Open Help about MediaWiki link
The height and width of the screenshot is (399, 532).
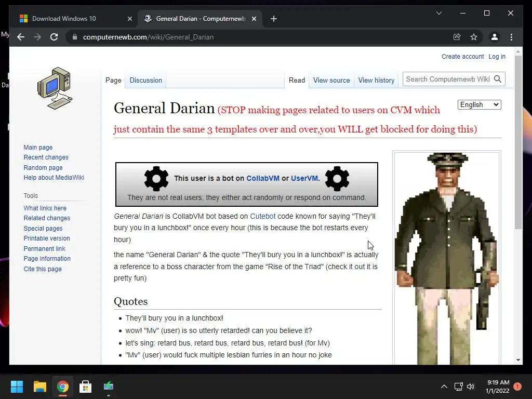tap(54, 178)
